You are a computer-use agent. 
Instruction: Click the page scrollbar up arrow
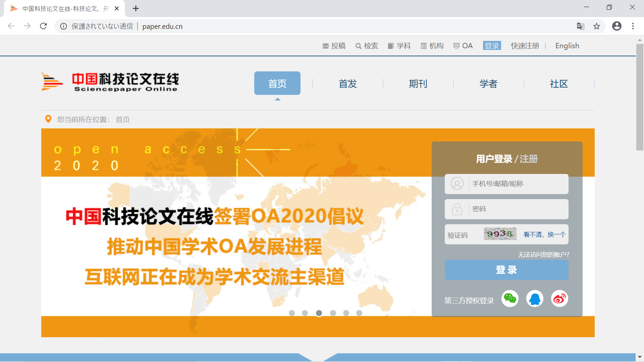pyautogui.click(x=640, y=40)
